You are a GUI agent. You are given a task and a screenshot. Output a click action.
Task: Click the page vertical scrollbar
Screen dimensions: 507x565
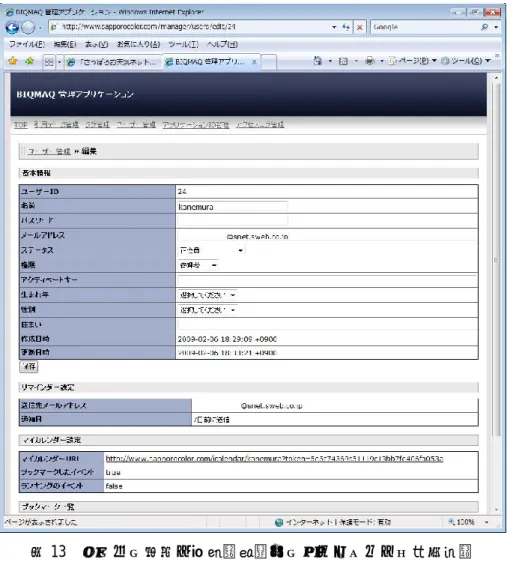497,259
